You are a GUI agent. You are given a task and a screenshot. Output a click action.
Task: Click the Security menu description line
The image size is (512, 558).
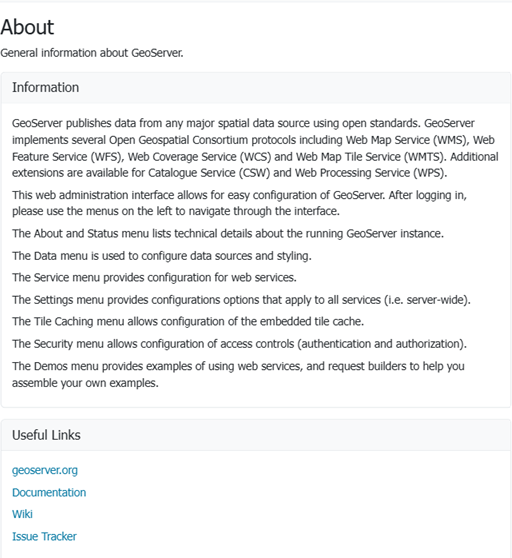coord(239,344)
